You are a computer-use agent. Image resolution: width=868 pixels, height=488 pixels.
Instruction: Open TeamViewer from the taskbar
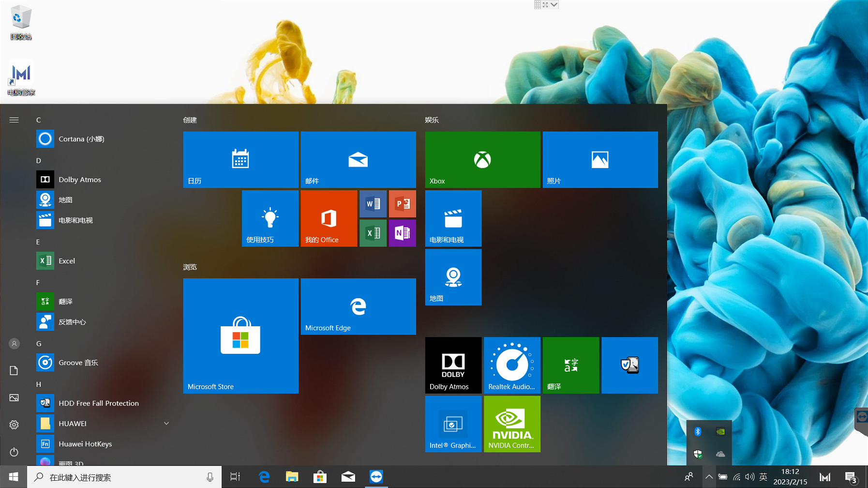tap(376, 477)
